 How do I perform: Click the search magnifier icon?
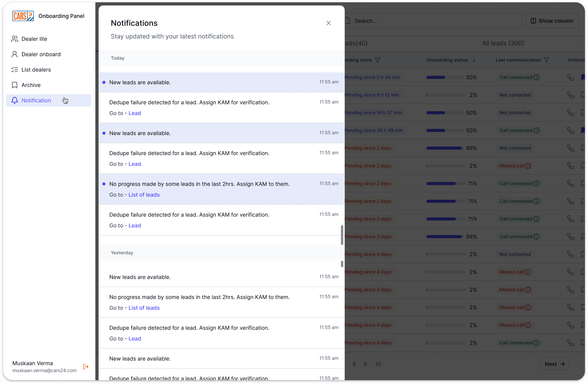click(348, 21)
